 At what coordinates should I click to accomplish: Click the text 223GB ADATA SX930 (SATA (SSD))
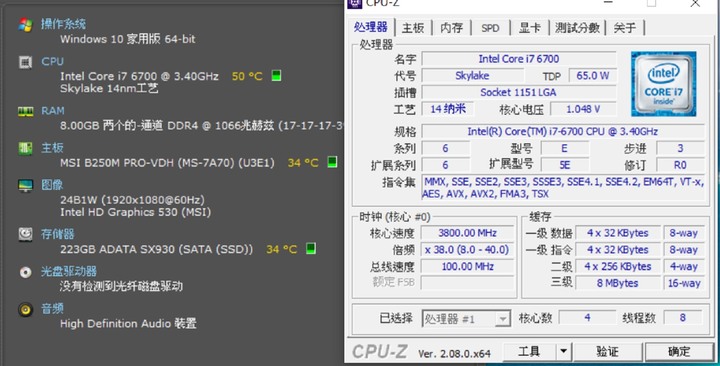(157, 249)
